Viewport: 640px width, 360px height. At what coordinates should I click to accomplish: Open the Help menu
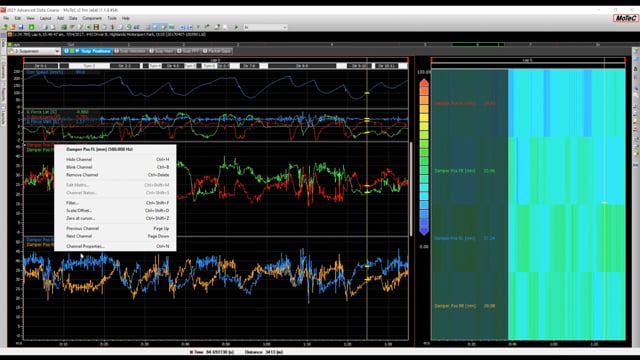pos(126,18)
